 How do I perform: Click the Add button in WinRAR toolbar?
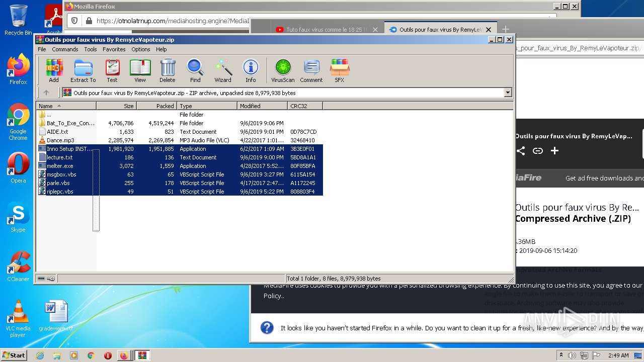[x=54, y=71]
